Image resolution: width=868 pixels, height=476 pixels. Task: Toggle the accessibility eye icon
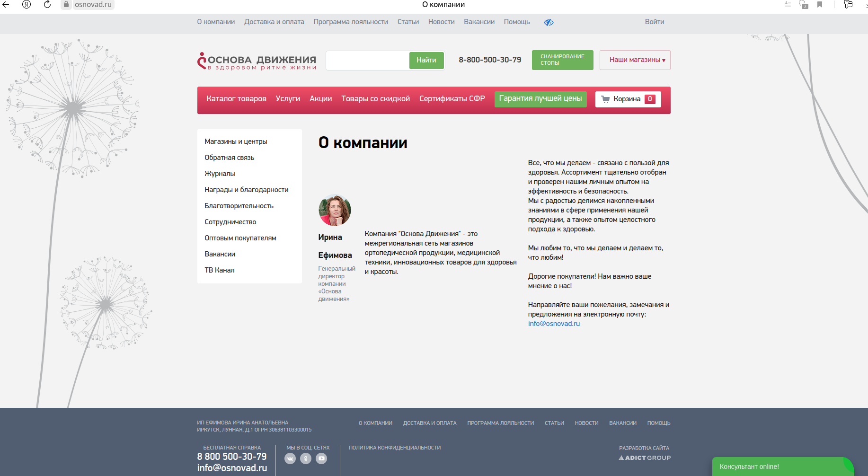[549, 22]
